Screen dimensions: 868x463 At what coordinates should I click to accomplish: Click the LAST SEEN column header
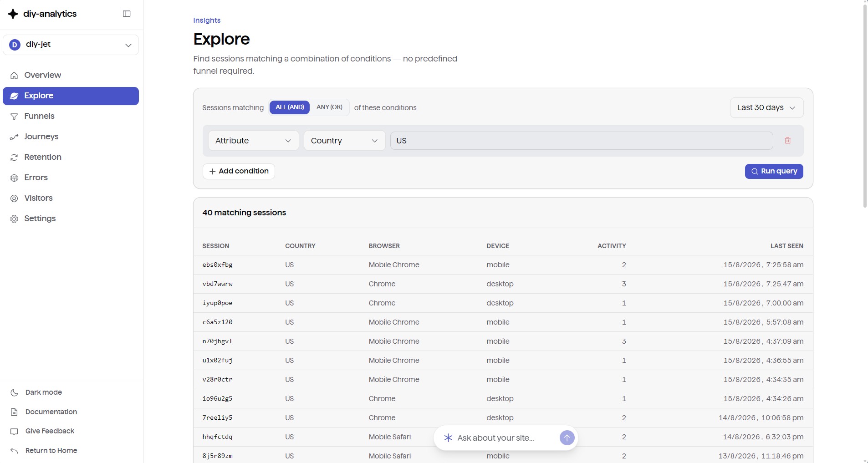787,246
